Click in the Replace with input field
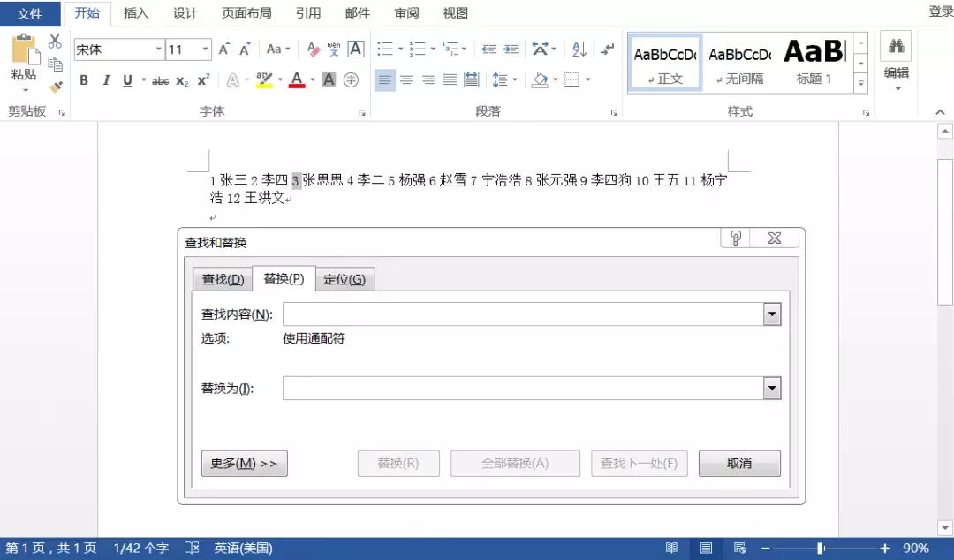 [x=523, y=389]
